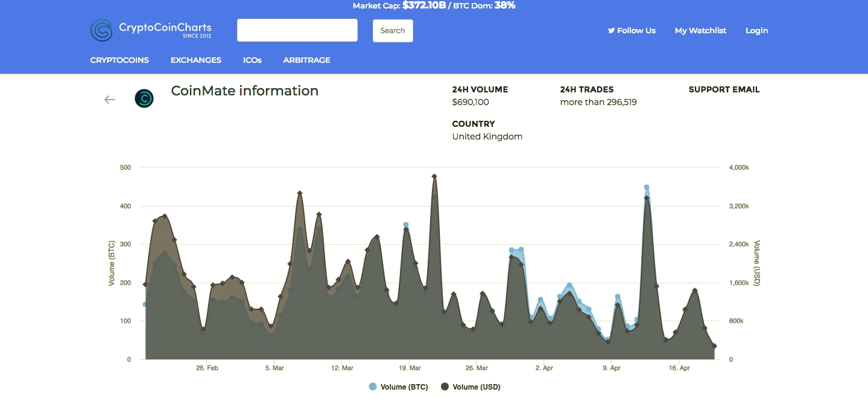The image size is (868, 398).
Task: Click the '26. Feb' axis label
Action: point(207,368)
